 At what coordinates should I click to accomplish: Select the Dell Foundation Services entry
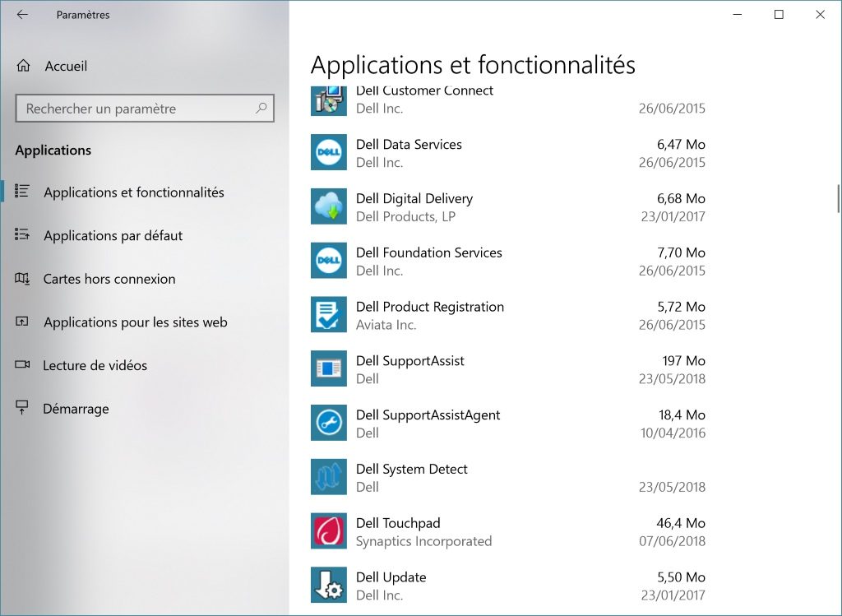(507, 261)
